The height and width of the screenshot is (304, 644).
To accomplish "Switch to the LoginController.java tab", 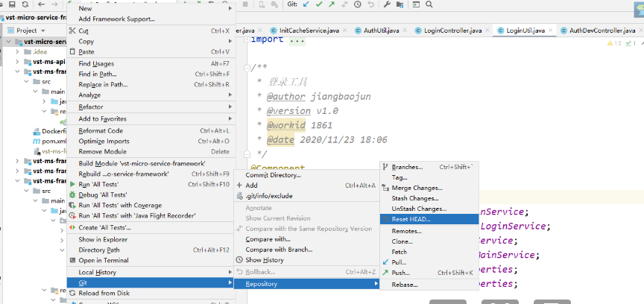I will (452, 31).
